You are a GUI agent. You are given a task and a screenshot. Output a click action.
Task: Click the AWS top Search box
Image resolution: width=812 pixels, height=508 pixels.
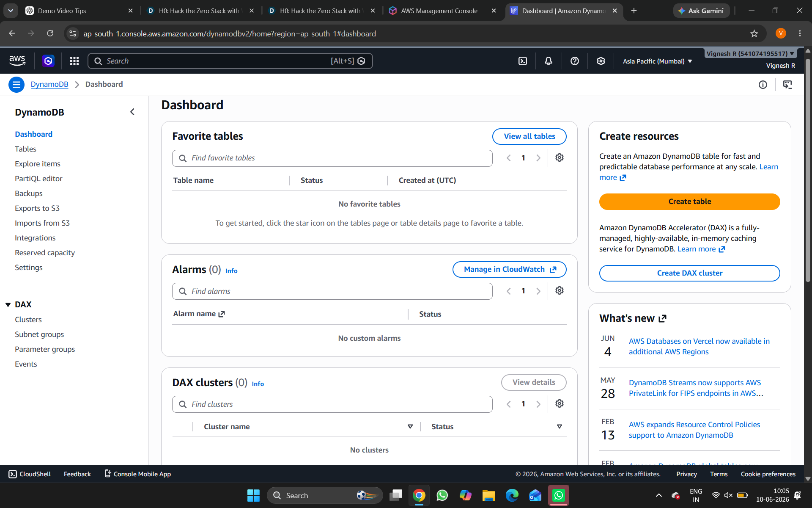pos(230,61)
